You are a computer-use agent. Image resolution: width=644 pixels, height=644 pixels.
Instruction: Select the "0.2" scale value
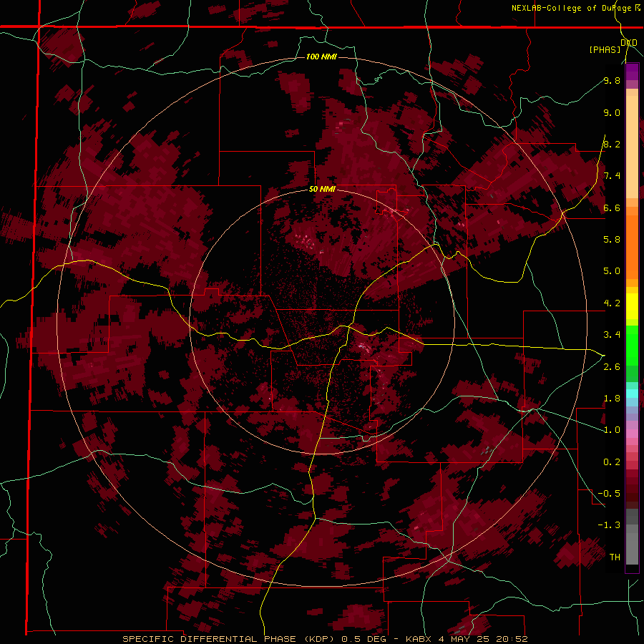tap(612, 462)
